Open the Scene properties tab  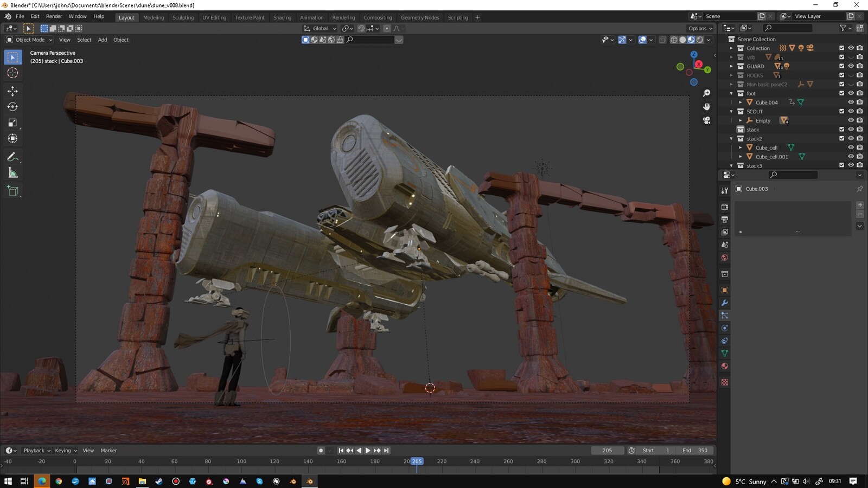pos(724,245)
